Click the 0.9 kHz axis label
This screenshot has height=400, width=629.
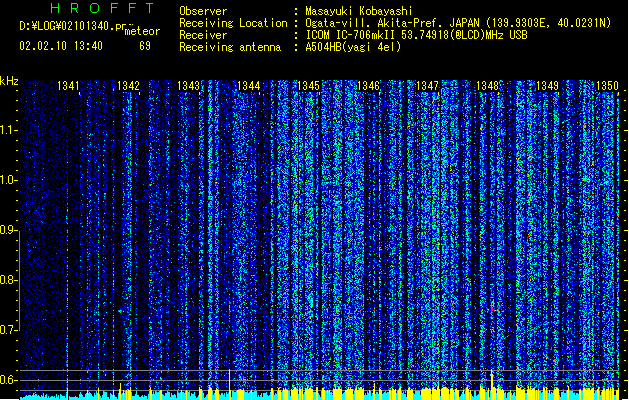[9, 230]
